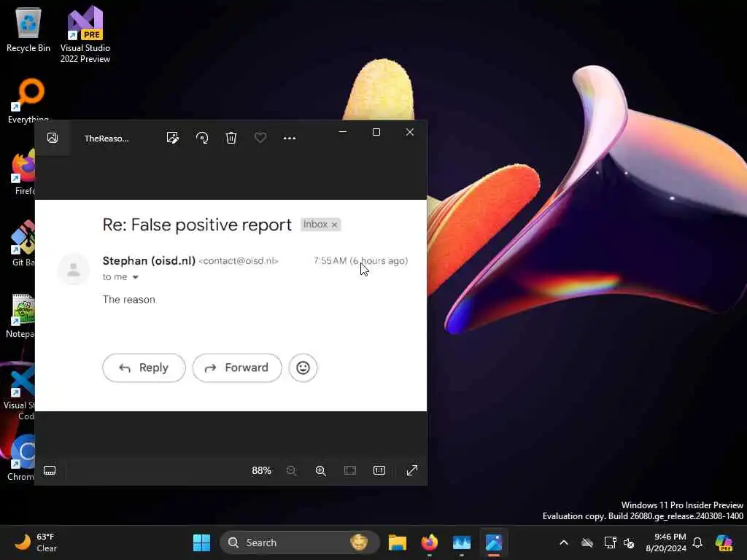Click the crossed-out cloud tray icon
747x560 pixels.
click(587, 542)
